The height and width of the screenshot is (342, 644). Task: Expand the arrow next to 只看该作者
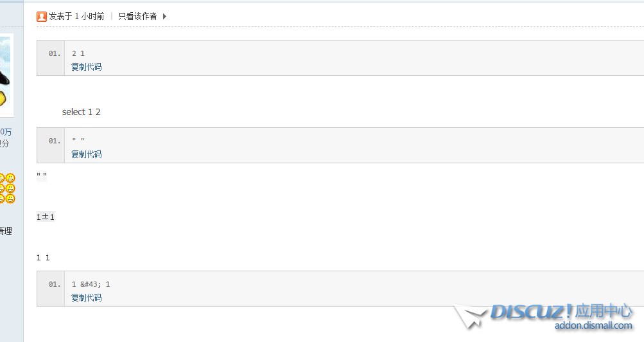(165, 17)
